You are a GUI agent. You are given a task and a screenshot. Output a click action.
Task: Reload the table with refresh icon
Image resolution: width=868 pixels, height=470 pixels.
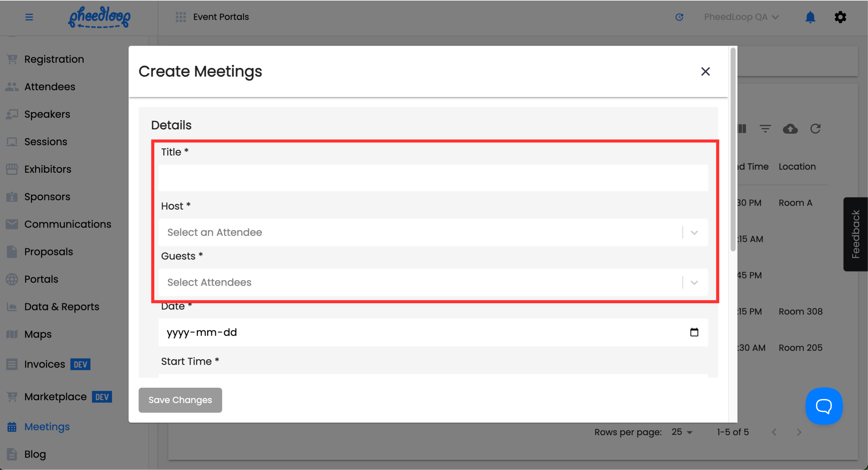coord(815,129)
